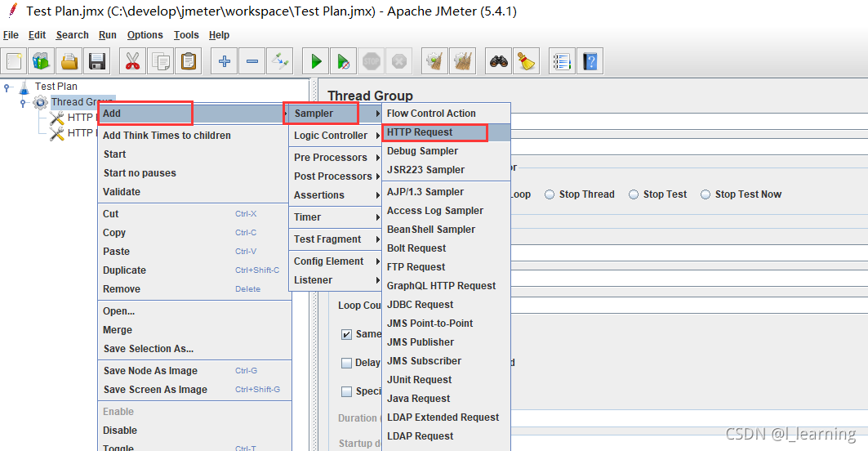Image resolution: width=868 pixels, height=451 pixels.
Task: Click the Help question mark icon
Action: click(x=590, y=61)
